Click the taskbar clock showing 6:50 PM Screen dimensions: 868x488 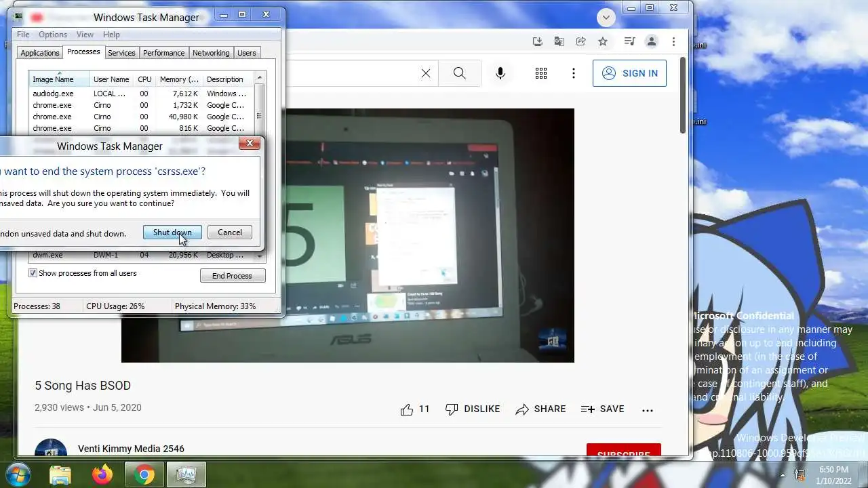point(833,474)
